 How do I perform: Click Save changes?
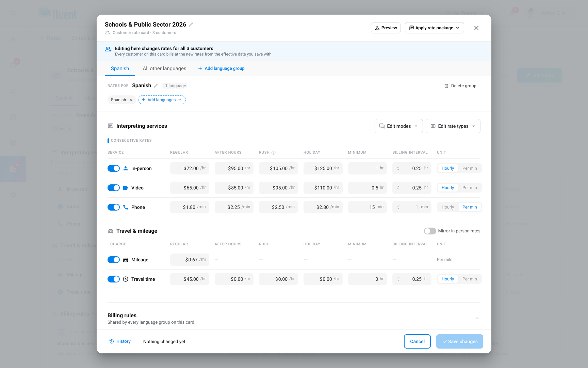(x=460, y=341)
